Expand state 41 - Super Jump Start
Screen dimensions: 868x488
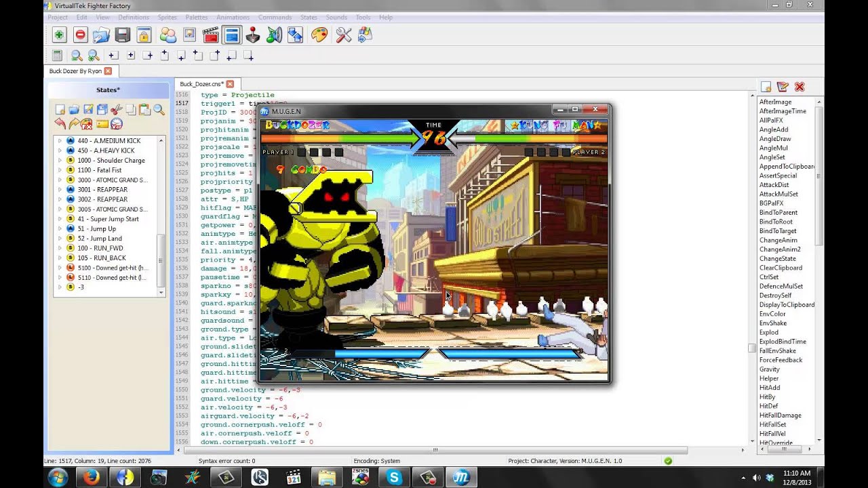[x=60, y=219]
